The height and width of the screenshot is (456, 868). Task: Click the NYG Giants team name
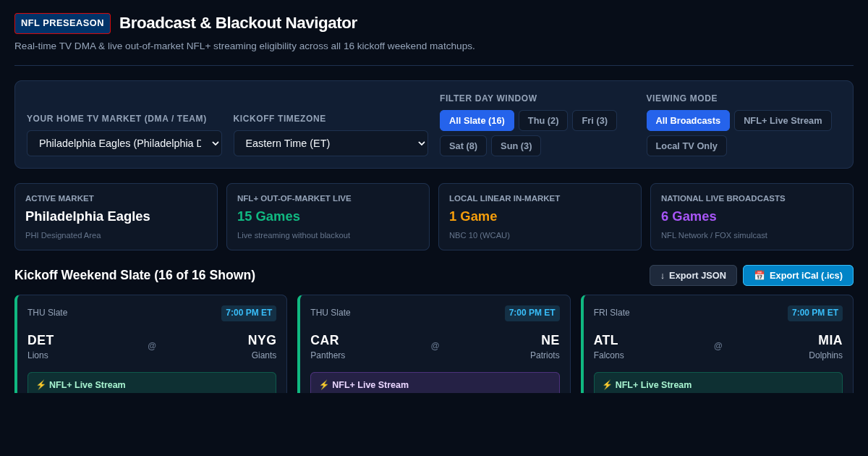(262, 347)
